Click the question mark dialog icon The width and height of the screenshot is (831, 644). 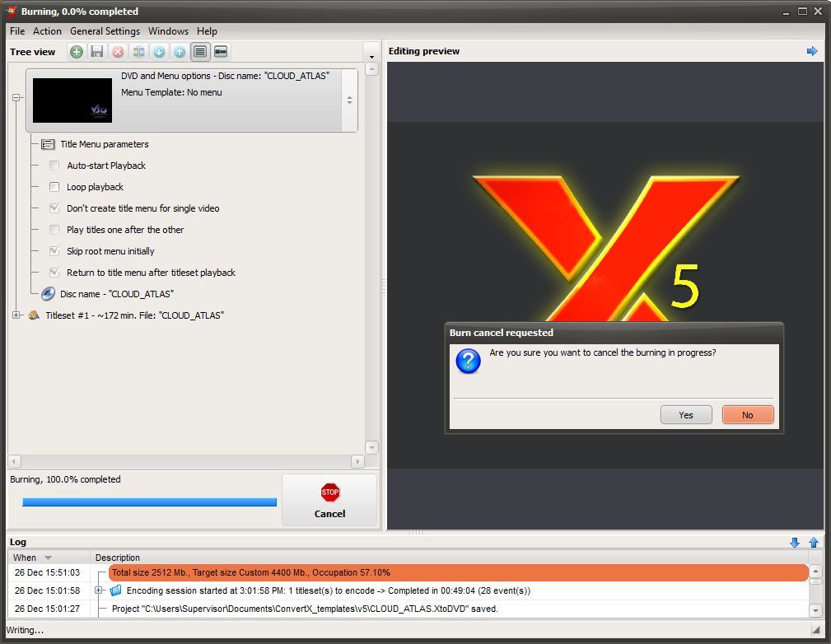(468, 362)
